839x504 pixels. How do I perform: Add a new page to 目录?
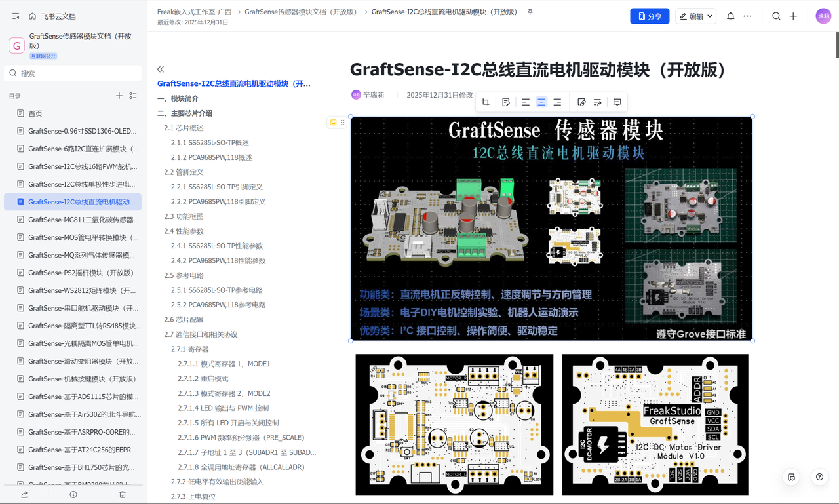119,96
